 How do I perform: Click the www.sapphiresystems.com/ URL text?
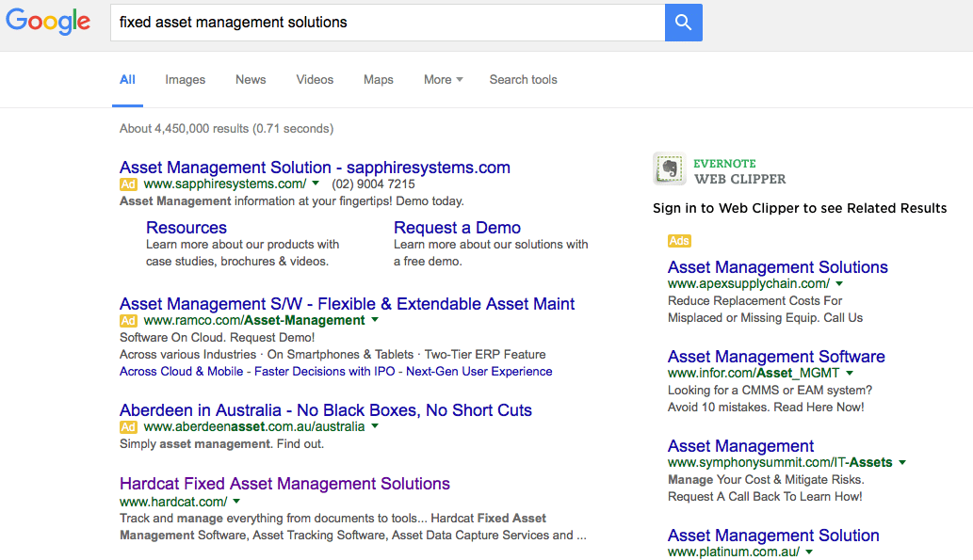pos(224,184)
